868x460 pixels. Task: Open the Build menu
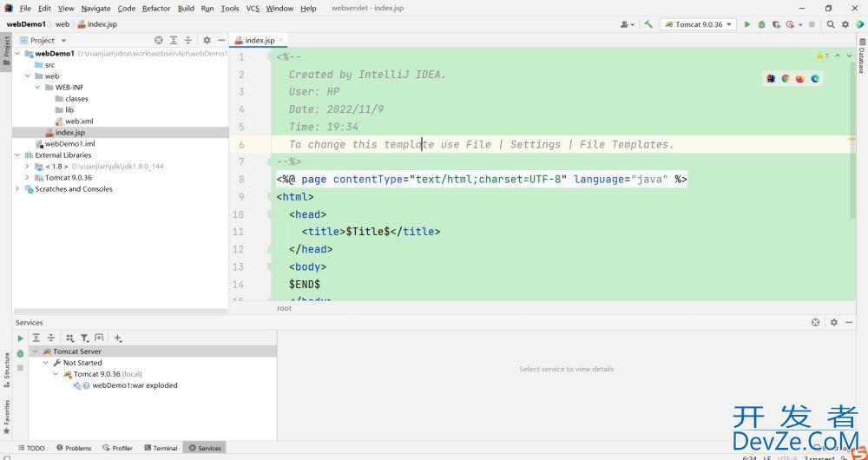[186, 9]
